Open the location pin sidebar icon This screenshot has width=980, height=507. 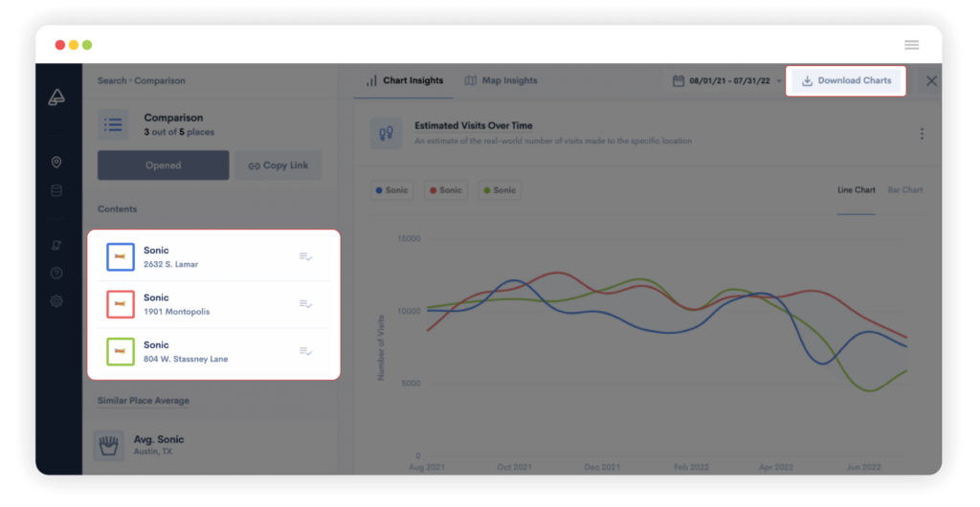pyautogui.click(x=56, y=163)
